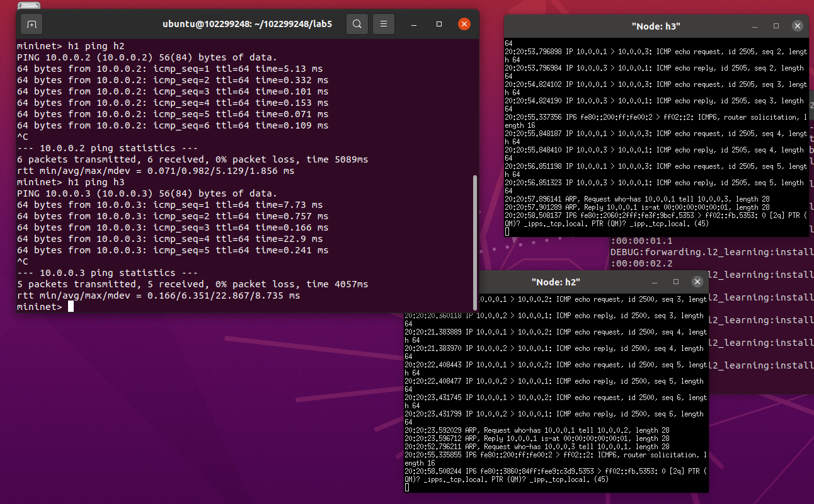The width and height of the screenshot is (814, 504).
Task: Click the line with time=0.109 ms
Action: tap(173, 125)
